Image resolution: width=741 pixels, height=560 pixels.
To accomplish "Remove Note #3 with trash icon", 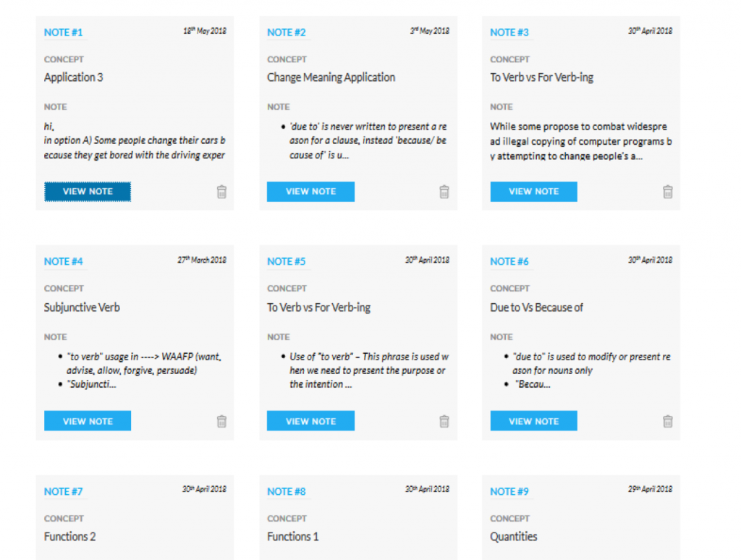I will pyautogui.click(x=668, y=192).
